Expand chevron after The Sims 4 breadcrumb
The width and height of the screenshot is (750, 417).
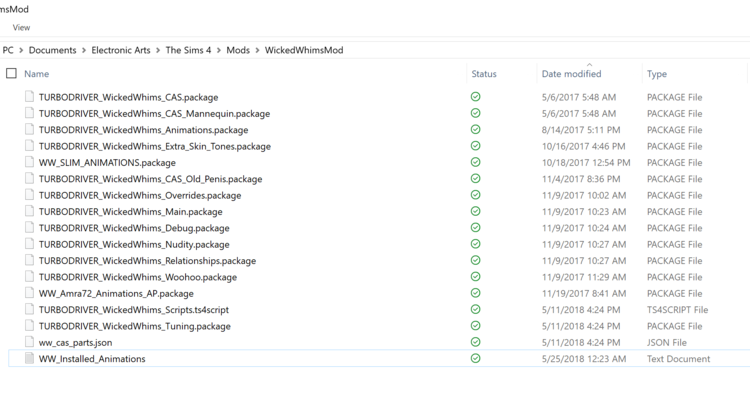tap(219, 50)
